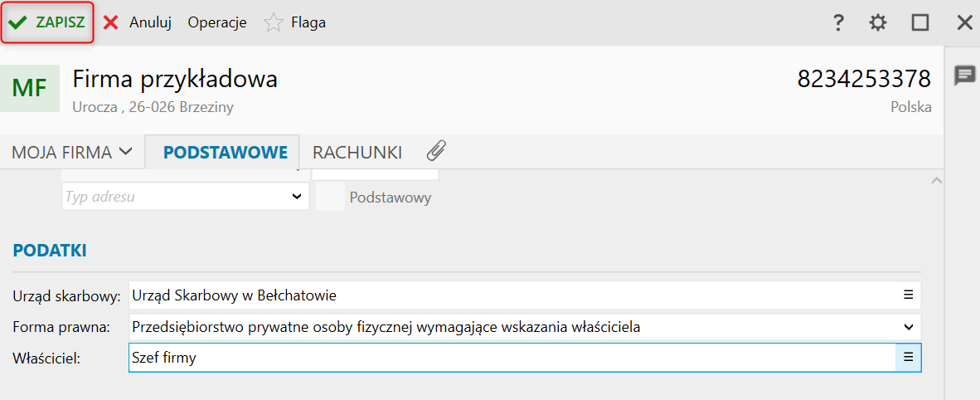Click the paperclip attachments icon
The width and height of the screenshot is (980, 400).
coord(436,151)
